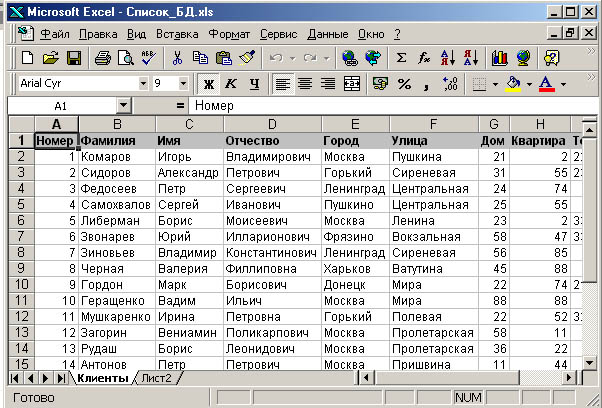Open the font size dropdown

pyautogui.click(x=184, y=83)
